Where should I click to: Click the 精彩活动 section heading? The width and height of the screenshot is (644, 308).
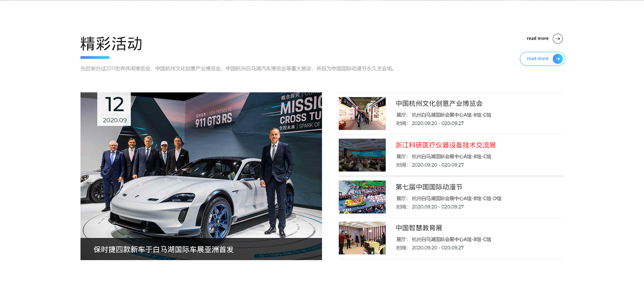111,44
